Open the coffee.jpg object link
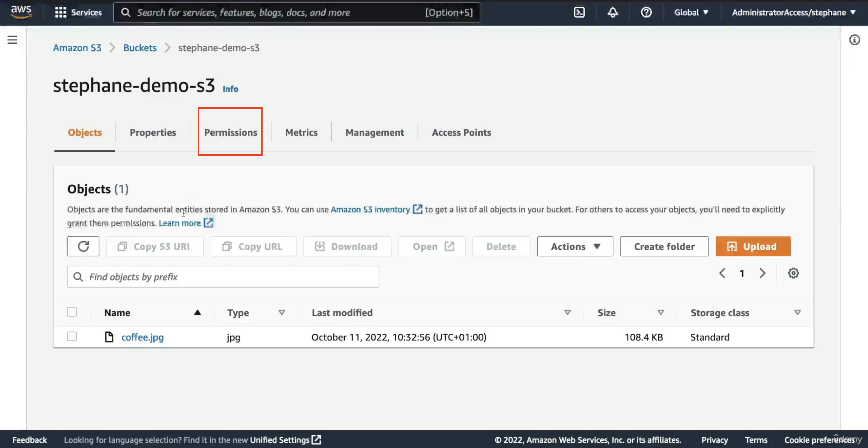Screen dimensions: 868x448 [143, 337]
